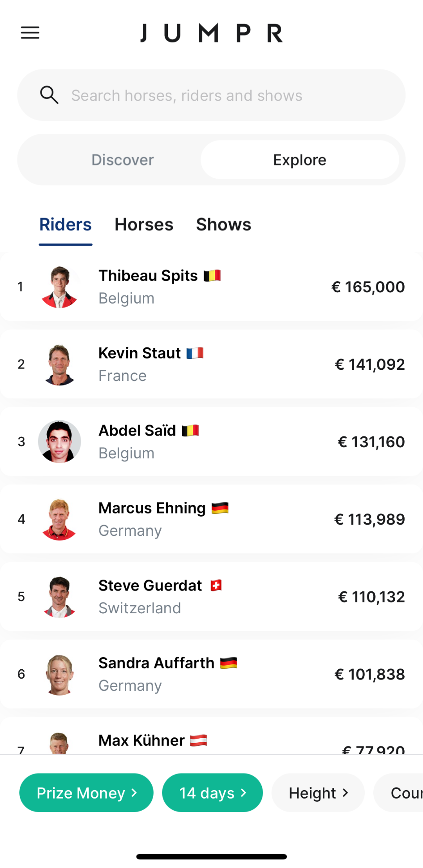Screen dimensions: 423x868
Task: Switch to the Shows tab
Action: (x=223, y=225)
